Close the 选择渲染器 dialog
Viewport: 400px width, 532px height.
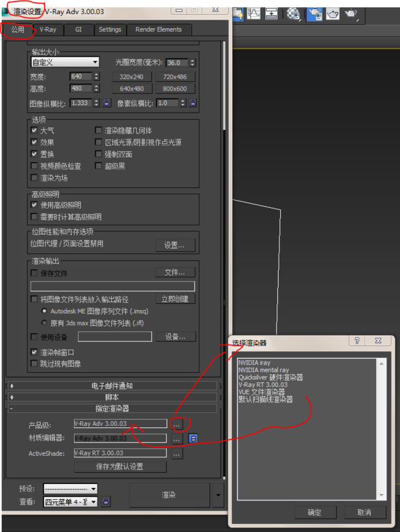(x=378, y=340)
